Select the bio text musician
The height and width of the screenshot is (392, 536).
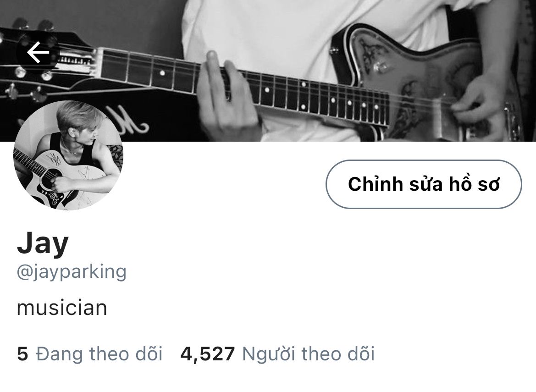tap(62, 308)
